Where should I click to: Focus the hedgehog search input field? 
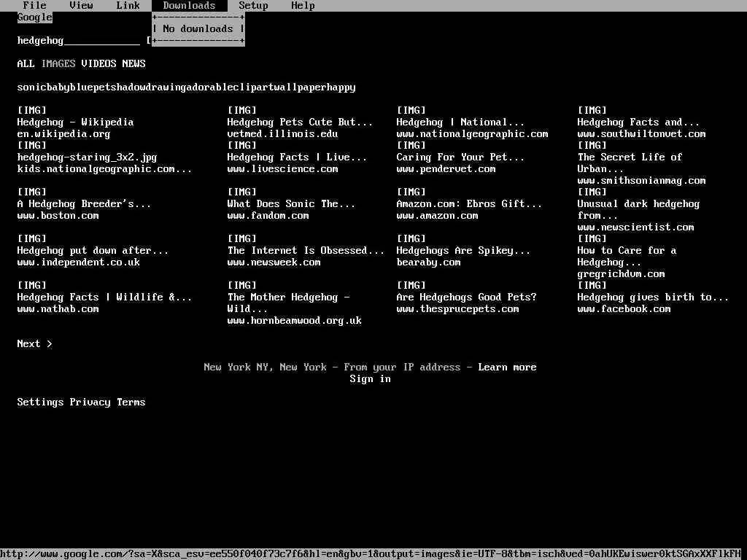coord(79,41)
